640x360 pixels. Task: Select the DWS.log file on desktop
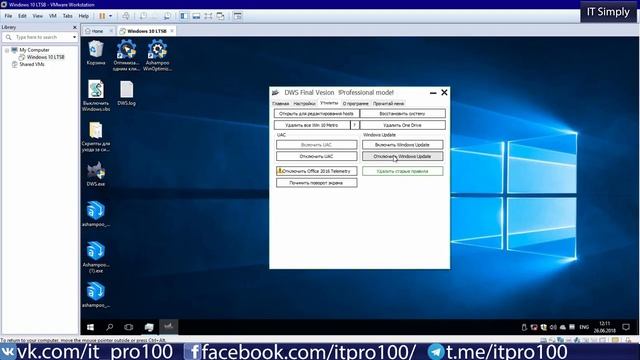(x=126, y=93)
